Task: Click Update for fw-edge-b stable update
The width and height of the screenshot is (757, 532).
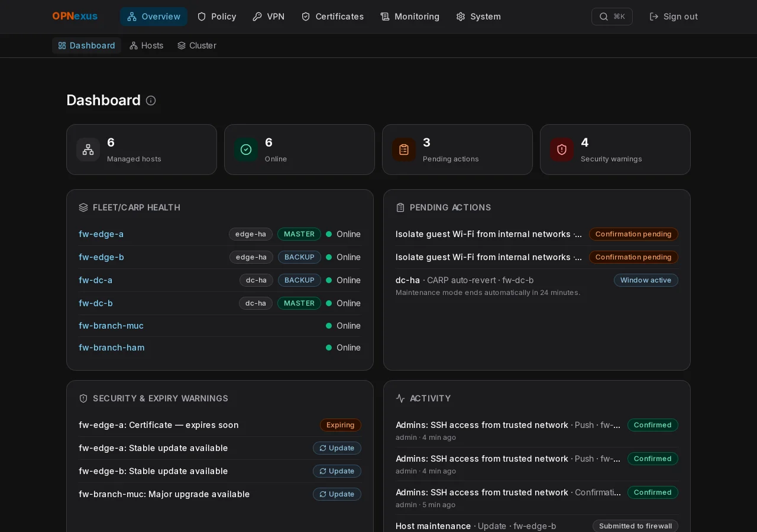Action: click(x=337, y=471)
